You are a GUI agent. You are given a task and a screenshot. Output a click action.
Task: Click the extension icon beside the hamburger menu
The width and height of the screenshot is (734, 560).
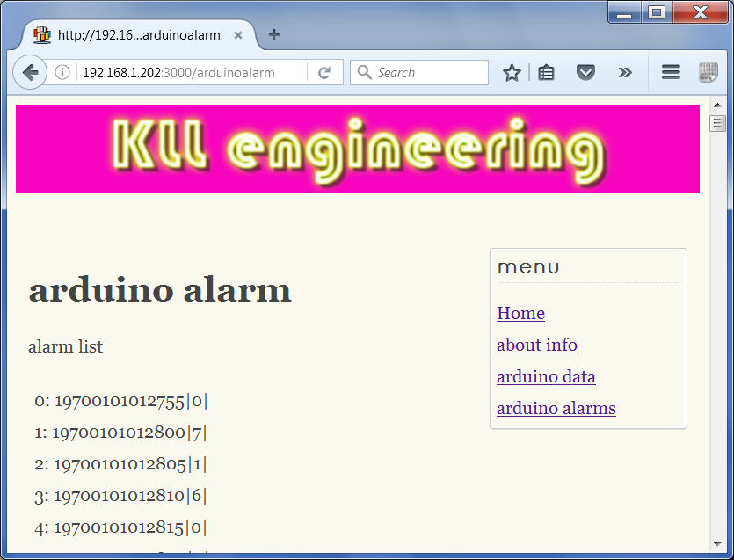709,73
